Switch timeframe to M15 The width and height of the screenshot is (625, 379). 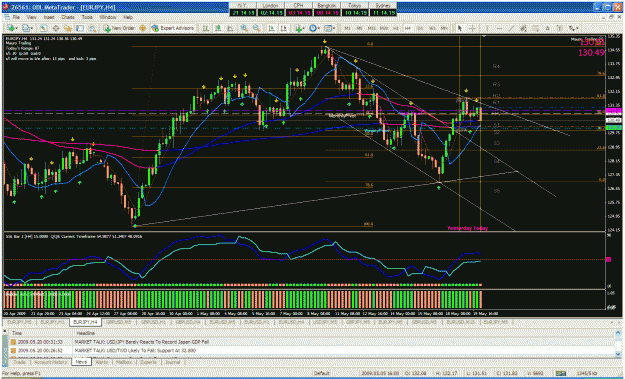[x=371, y=28]
